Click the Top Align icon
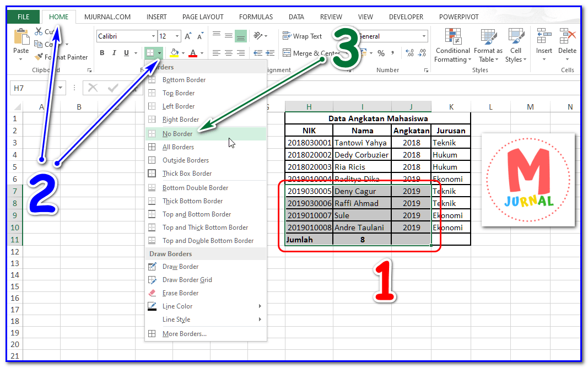The height and width of the screenshot is (368, 588). [217, 35]
